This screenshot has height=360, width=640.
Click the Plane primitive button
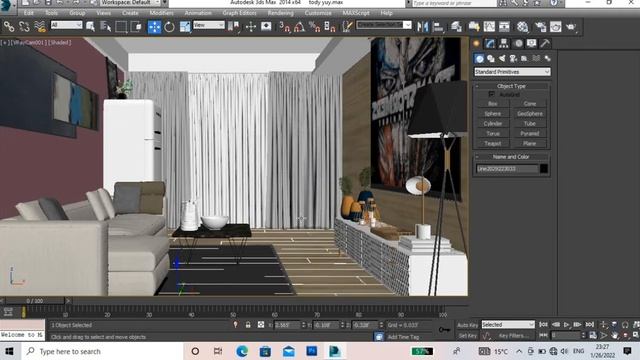[529, 144]
